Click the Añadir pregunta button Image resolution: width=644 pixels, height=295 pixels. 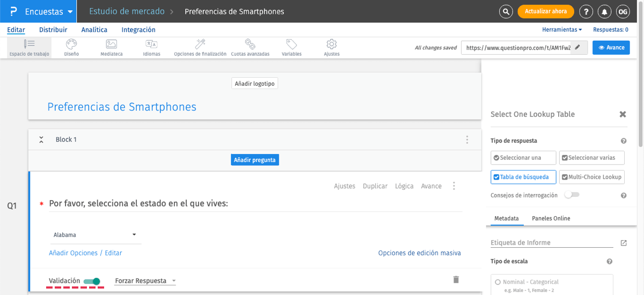pyautogui.click(x=255, y=160)
